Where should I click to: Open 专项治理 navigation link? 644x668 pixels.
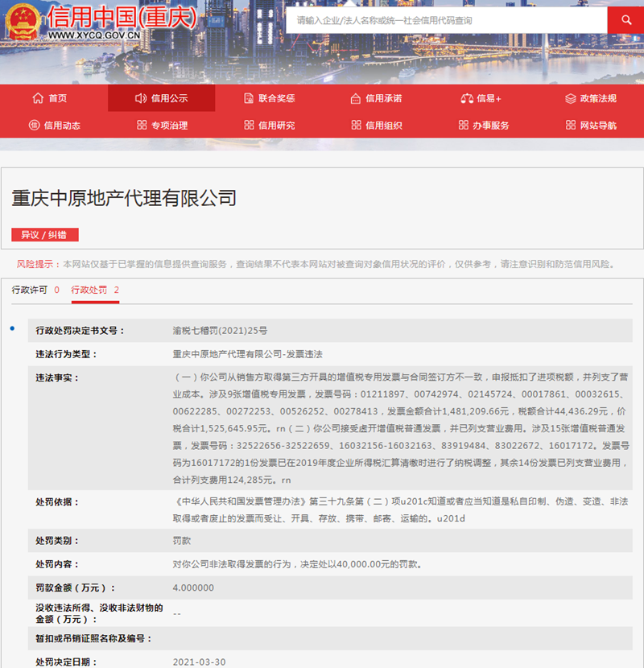coord(169,126)
